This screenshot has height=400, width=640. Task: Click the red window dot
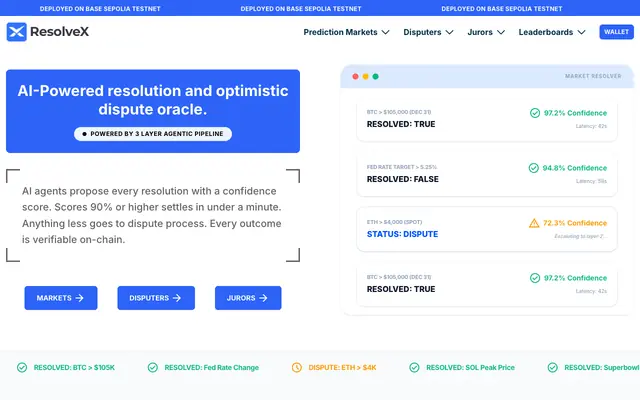tap(355, 76)
